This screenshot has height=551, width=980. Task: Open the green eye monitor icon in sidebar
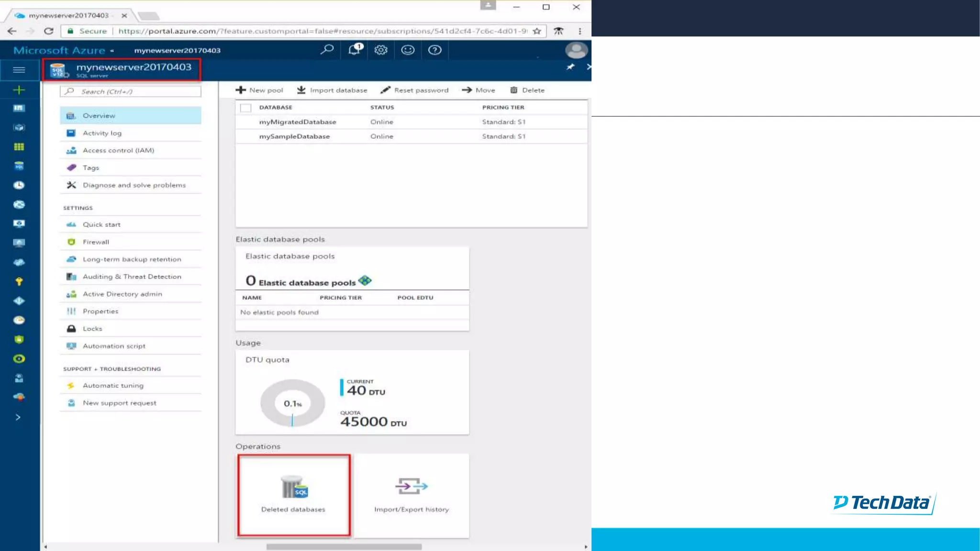coord(19,359)
